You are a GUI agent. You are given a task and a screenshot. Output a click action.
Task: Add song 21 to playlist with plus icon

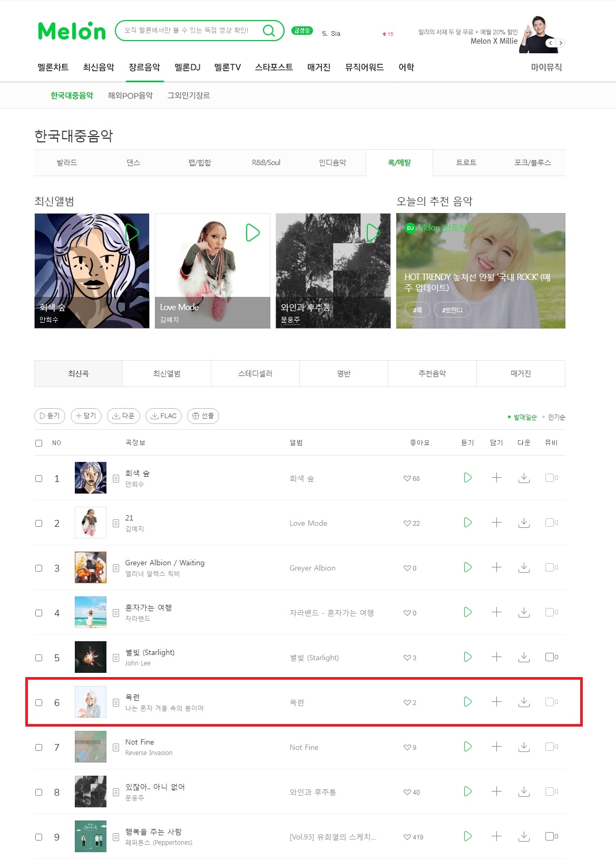point(496,523)
